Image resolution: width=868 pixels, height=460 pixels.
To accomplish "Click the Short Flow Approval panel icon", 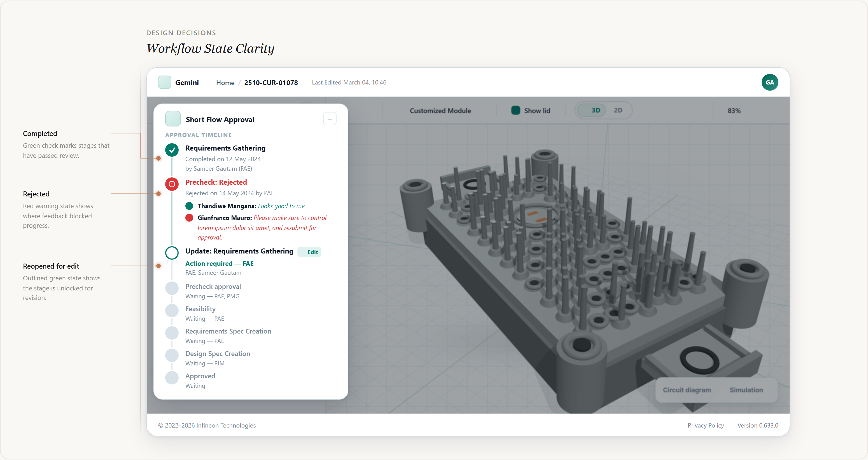I will pyautogui.click(x=173, y=119).
